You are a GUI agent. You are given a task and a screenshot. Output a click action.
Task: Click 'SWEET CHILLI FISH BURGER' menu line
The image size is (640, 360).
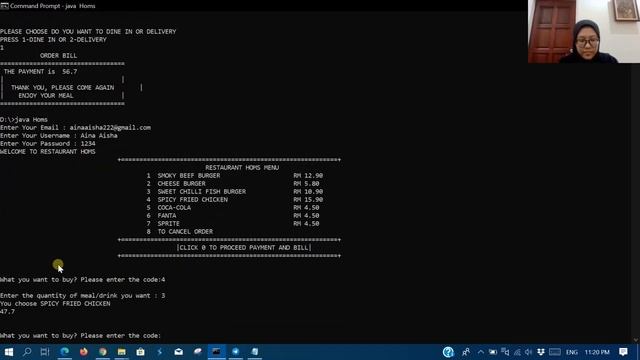point(202,191)
